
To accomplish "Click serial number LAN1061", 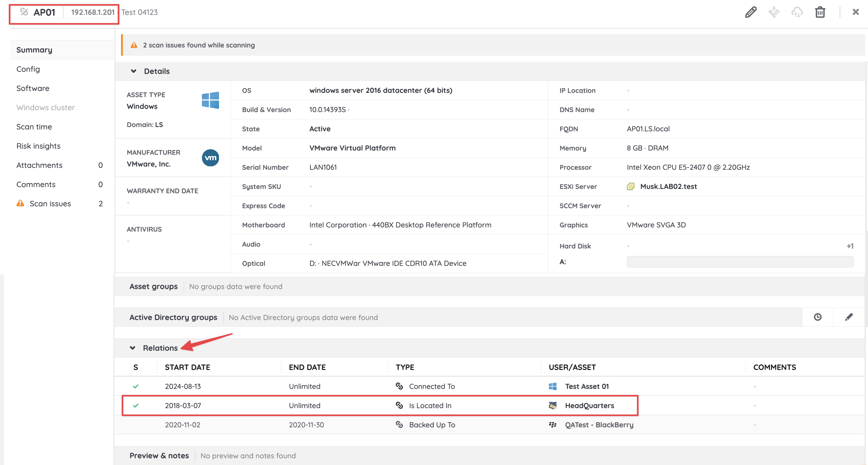I will pyautogui.click(x=323, y=167).
